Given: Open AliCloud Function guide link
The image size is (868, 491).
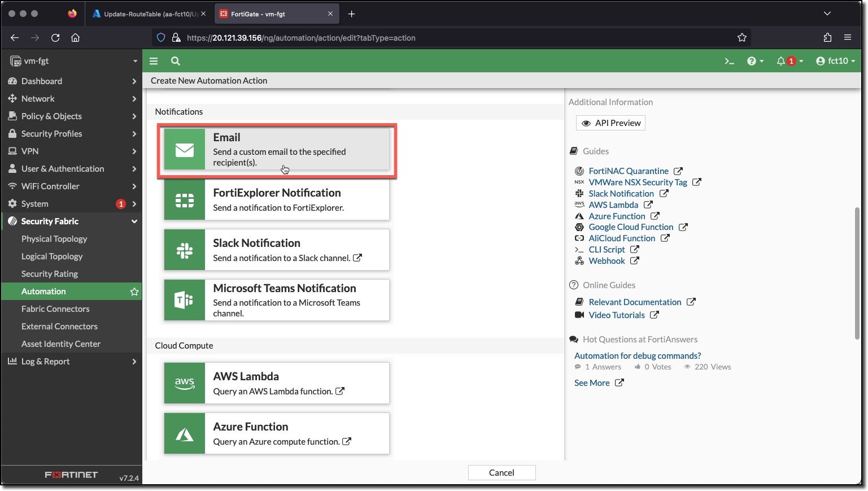Looking at the screenshot, I should coord(622,238).
